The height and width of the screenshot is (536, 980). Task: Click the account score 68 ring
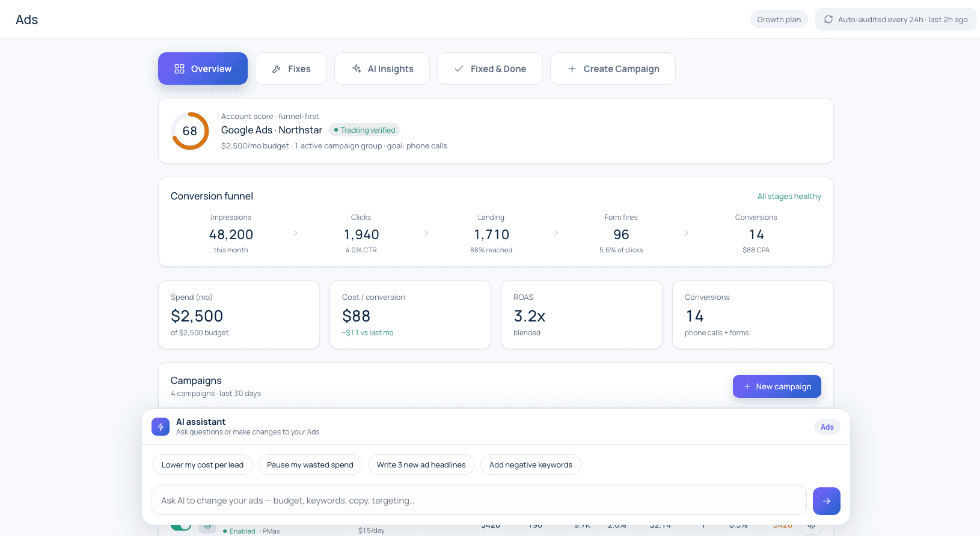[x=190, y=131]
